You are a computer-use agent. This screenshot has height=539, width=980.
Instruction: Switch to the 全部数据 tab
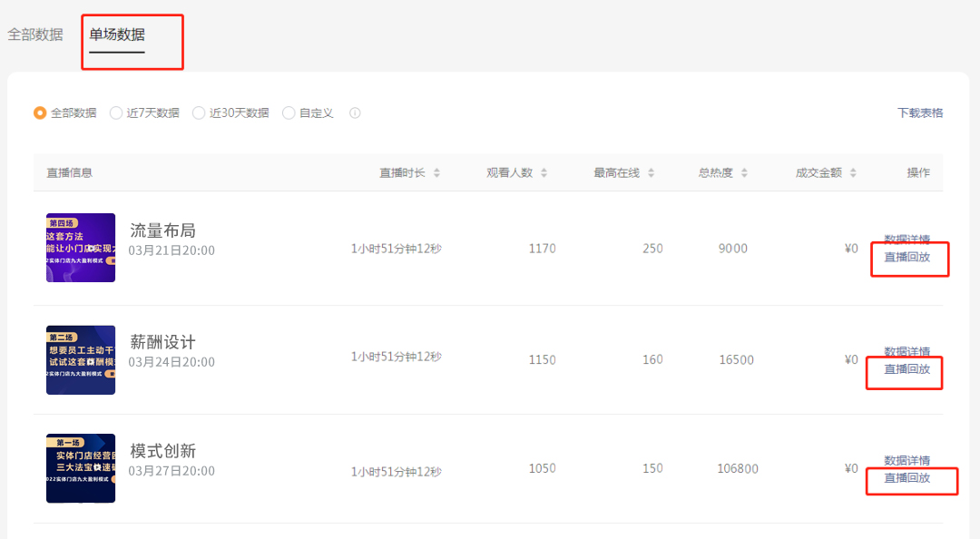(x=34, y=34)
